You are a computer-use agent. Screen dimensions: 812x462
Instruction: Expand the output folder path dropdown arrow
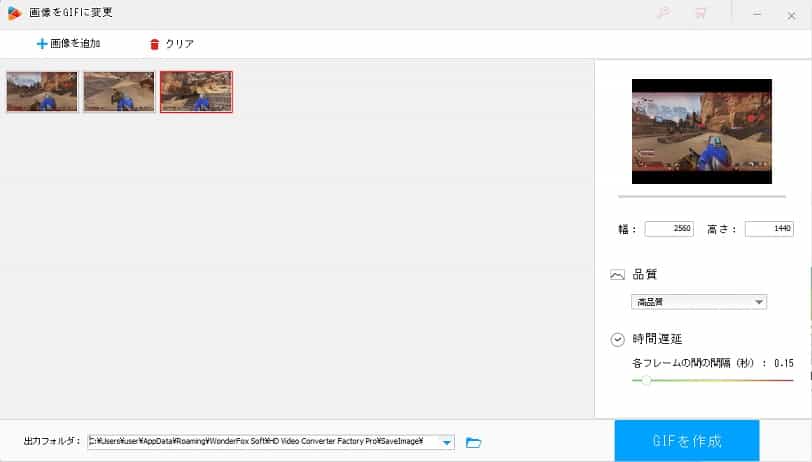446,442
